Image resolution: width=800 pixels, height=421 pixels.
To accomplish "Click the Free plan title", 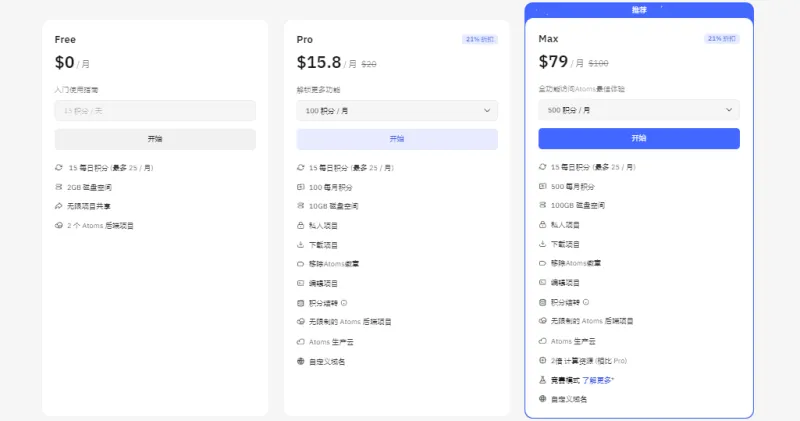I will 65,39.
